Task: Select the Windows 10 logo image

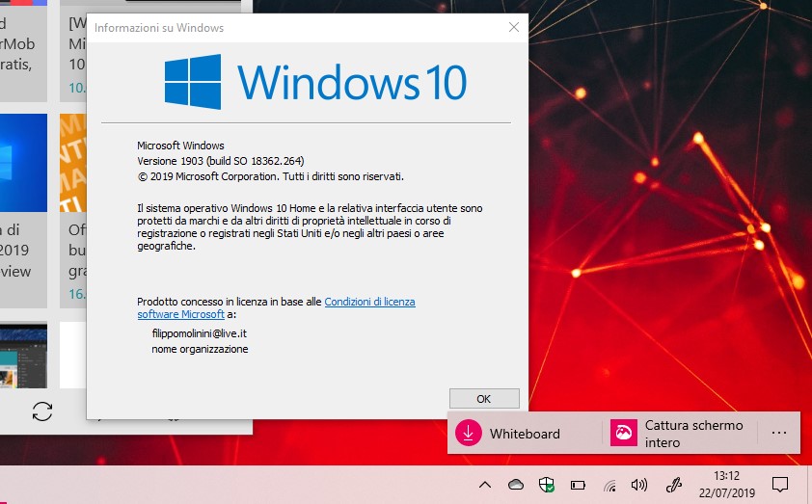Action: click(x=316, y=82)
